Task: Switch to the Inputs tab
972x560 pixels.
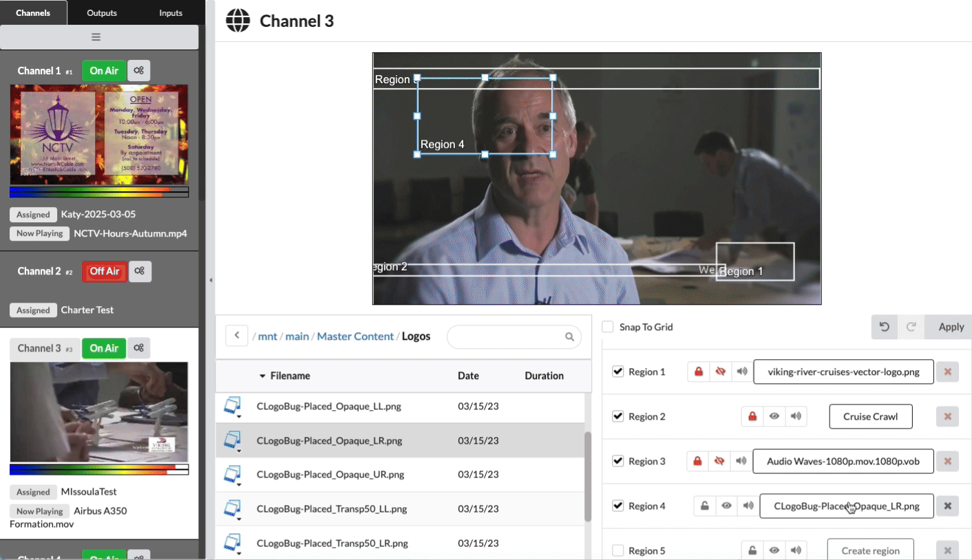Action: (171, 13)
